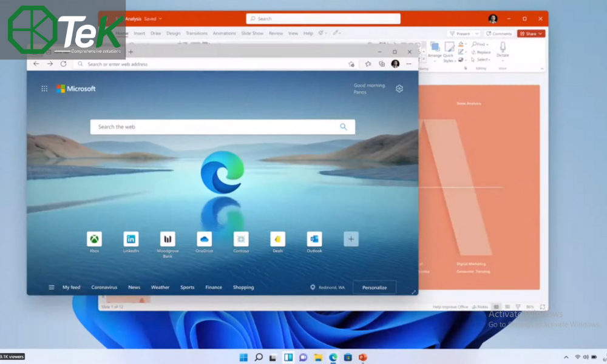
Task: Go back in Edge browser
Action: pyautogui.click(x=36, y=64)
